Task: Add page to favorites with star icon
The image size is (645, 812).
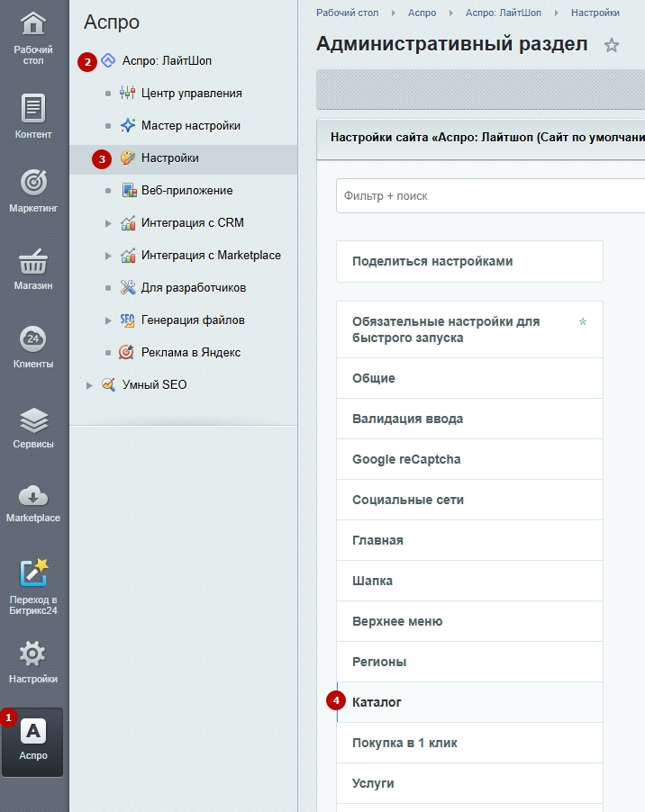Action: 612,46
